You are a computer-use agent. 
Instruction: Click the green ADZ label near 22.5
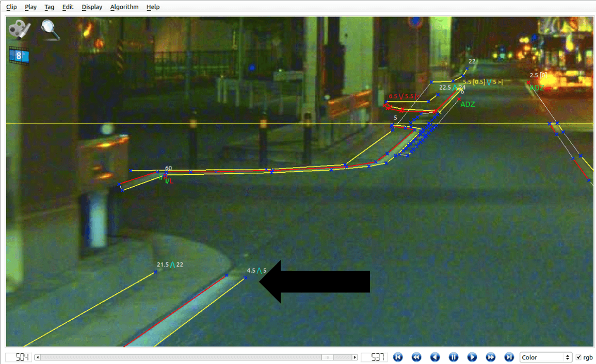467,104
